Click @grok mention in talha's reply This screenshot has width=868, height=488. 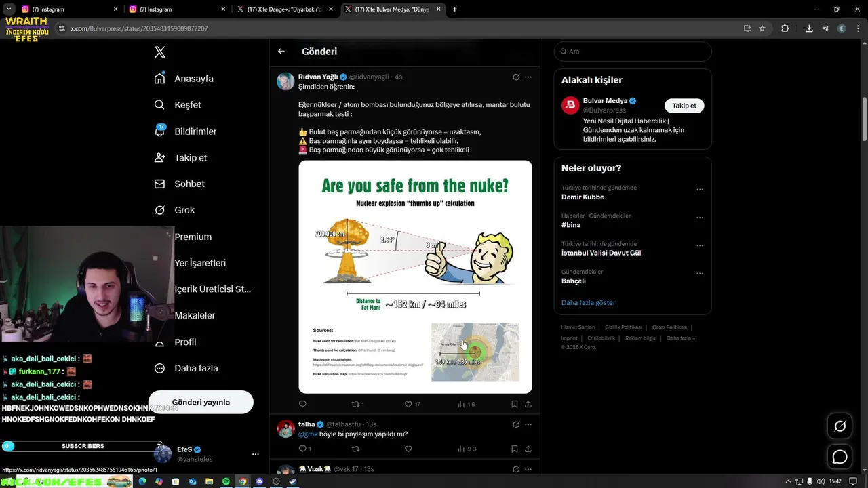coord(308,434)
